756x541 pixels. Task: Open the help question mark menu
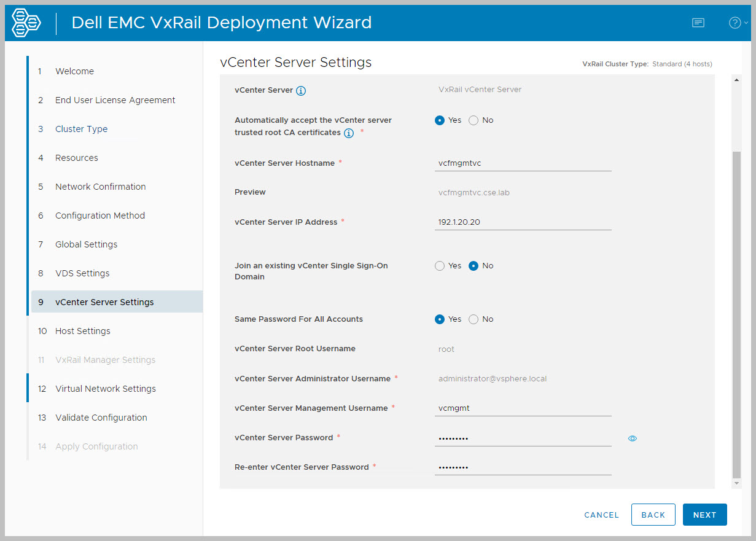click(736, 23)
